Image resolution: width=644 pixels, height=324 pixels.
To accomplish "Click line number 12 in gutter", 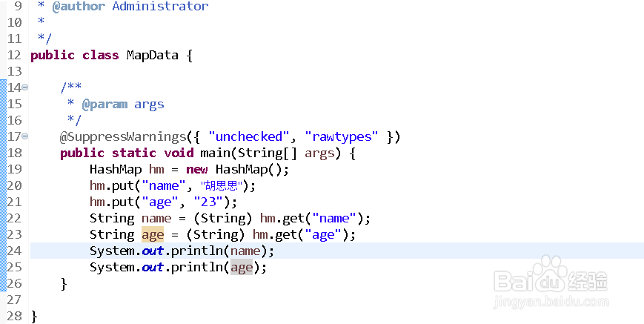I will (x=14, y=55).
